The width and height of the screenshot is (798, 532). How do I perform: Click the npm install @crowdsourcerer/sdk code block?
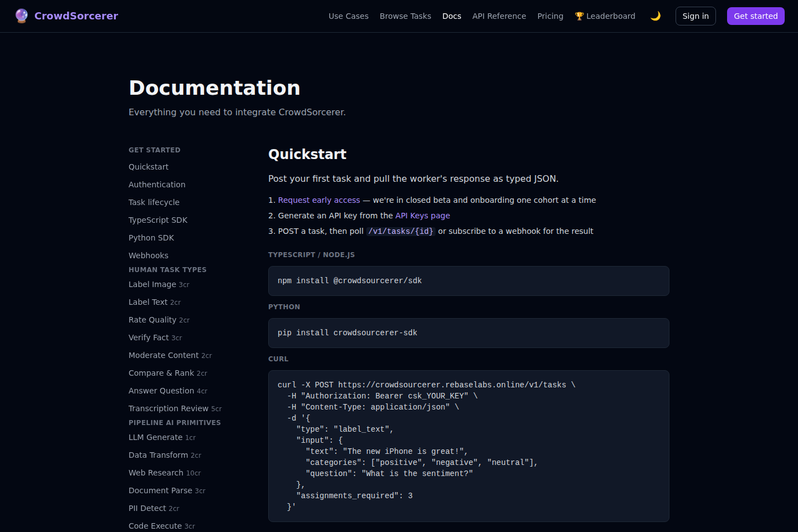469,281
